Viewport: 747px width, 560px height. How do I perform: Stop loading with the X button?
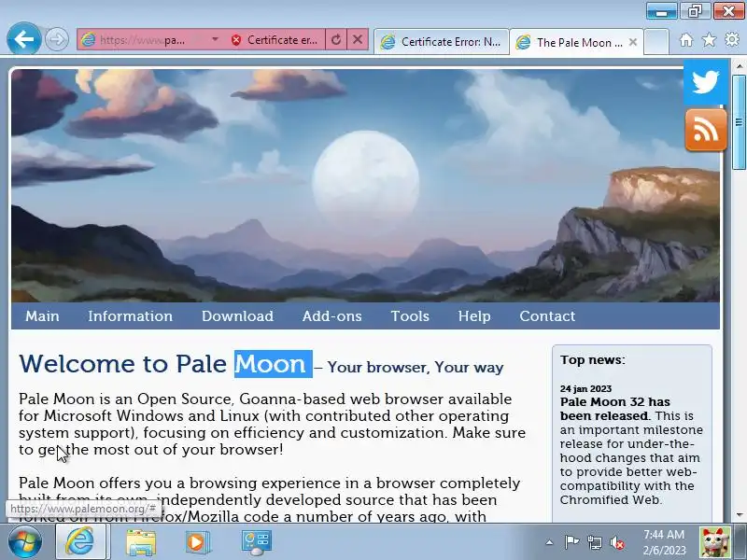click(x=358, y=39)
